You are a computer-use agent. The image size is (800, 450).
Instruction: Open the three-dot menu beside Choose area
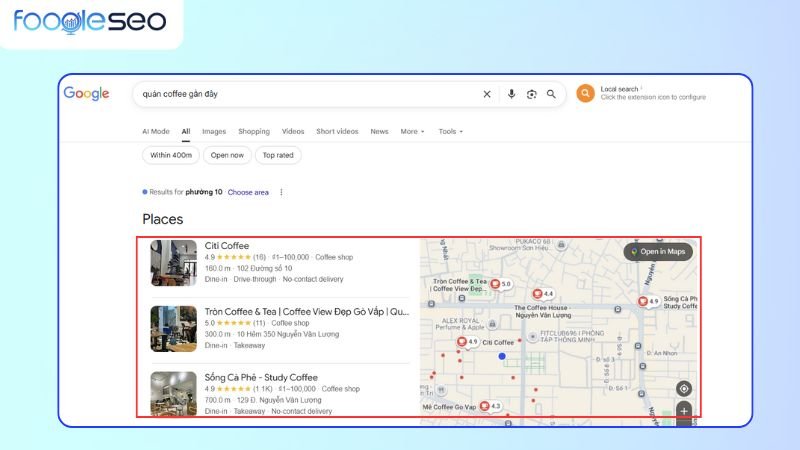click(281, 192)
